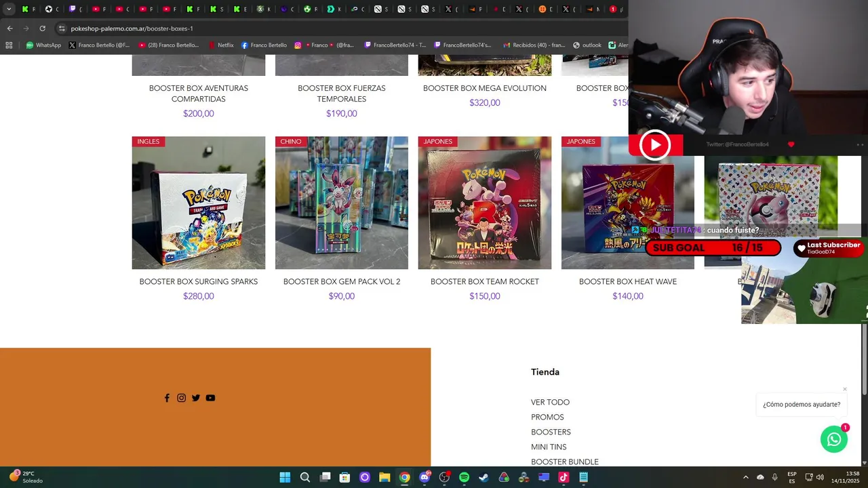This screenshot has width=868, height=488.
Task: Click the red play button overlay
Action: point(655,145)
